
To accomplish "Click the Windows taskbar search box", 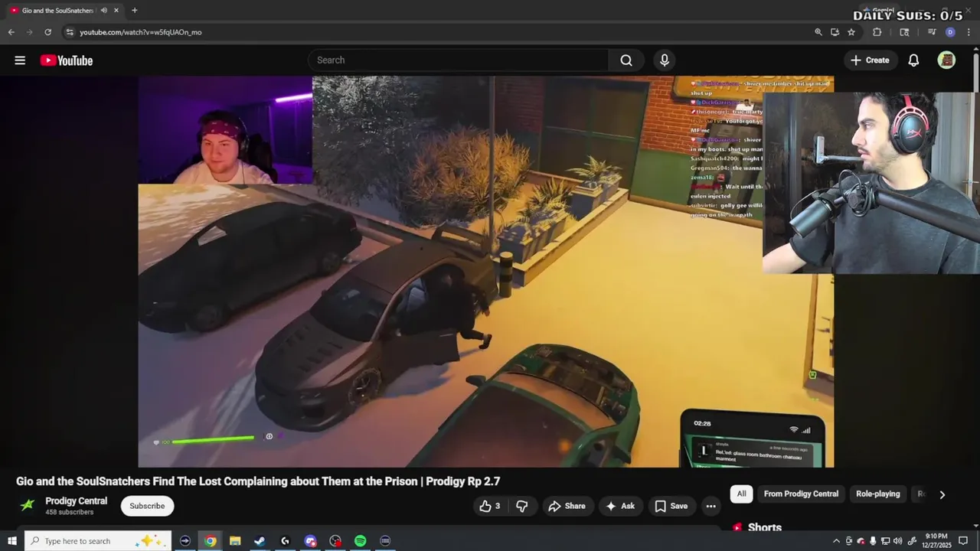I will [x=98, y=541].
